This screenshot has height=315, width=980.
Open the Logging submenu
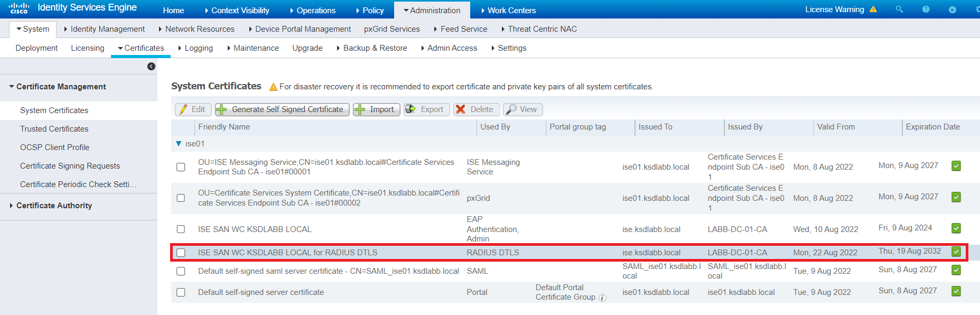195,48
